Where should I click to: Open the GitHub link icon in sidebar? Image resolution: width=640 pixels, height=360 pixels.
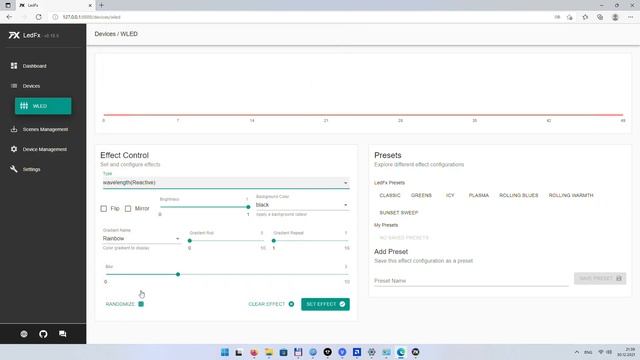coord(43,334)
